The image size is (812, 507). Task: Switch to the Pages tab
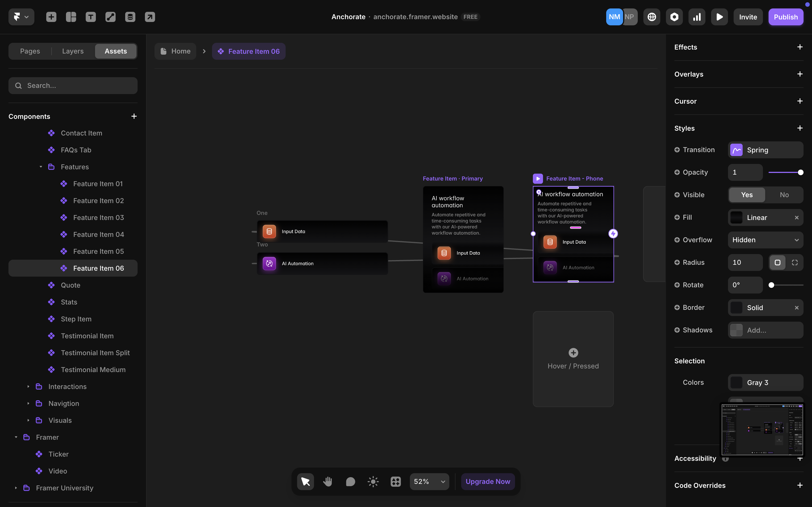click(x=30, y=51)
